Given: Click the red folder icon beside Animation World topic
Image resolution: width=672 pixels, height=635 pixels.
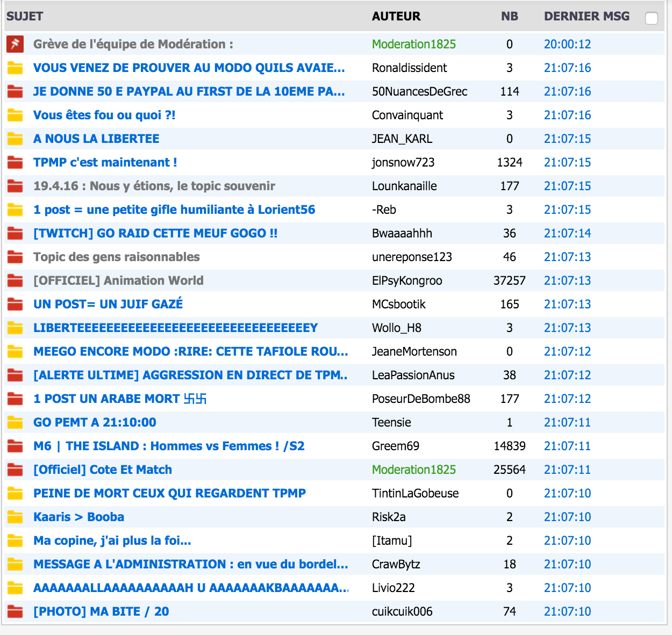Looking at the screenshot, I should [x=15, y=280].
